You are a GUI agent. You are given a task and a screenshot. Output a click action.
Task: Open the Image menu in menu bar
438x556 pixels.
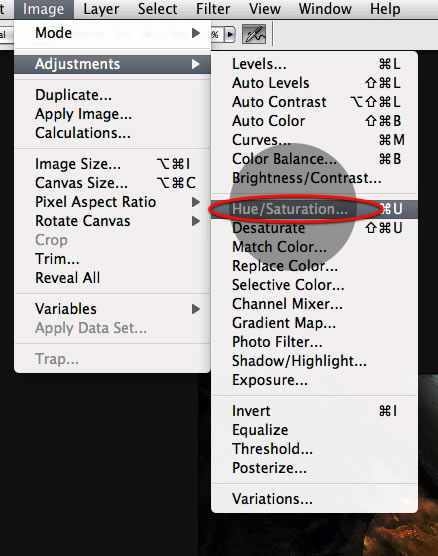[x=44, y=9]
